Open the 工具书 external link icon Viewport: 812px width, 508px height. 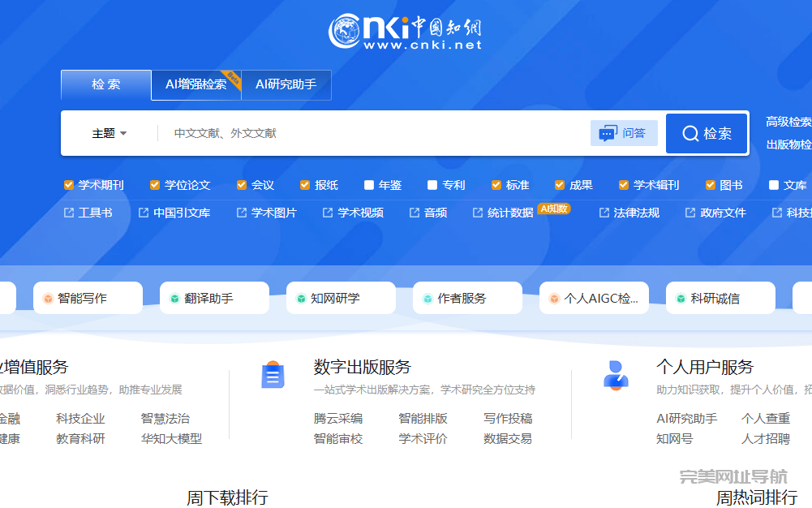pyautogui.click(x=69, y=213)
